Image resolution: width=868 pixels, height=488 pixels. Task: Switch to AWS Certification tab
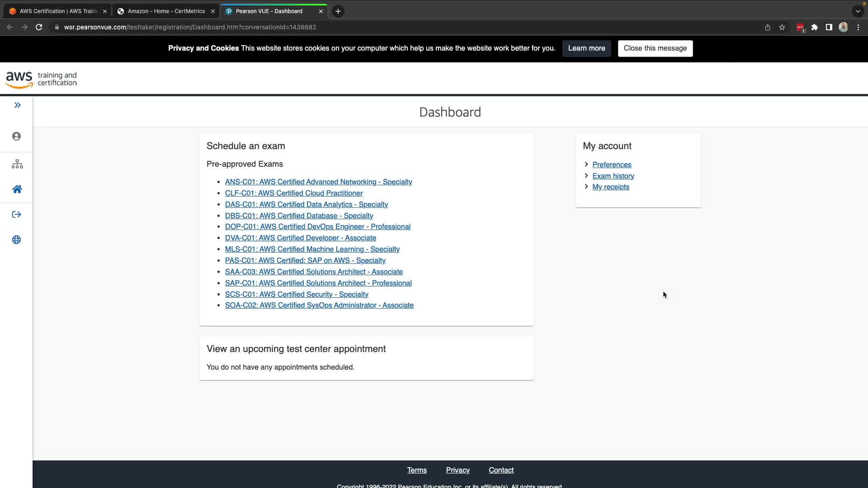58,11
